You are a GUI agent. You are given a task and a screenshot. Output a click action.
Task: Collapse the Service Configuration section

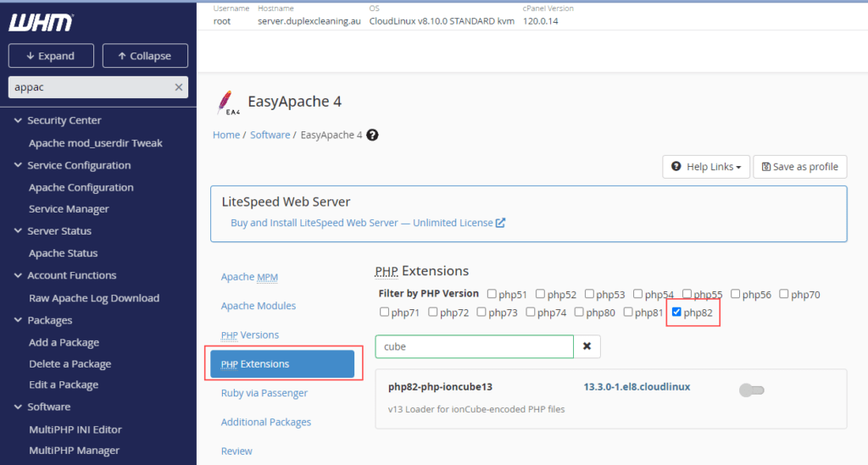coord(18,165)
